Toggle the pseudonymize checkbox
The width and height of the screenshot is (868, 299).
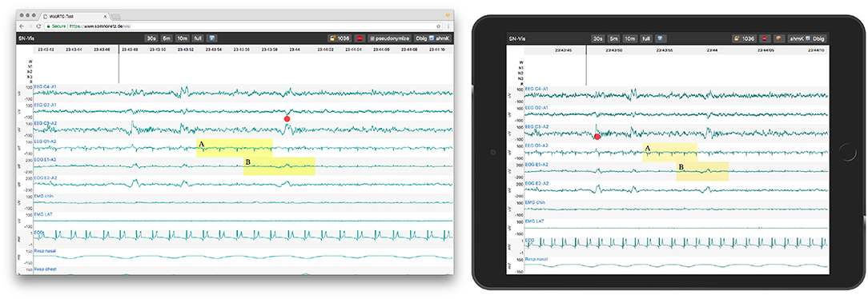point(372,38)
